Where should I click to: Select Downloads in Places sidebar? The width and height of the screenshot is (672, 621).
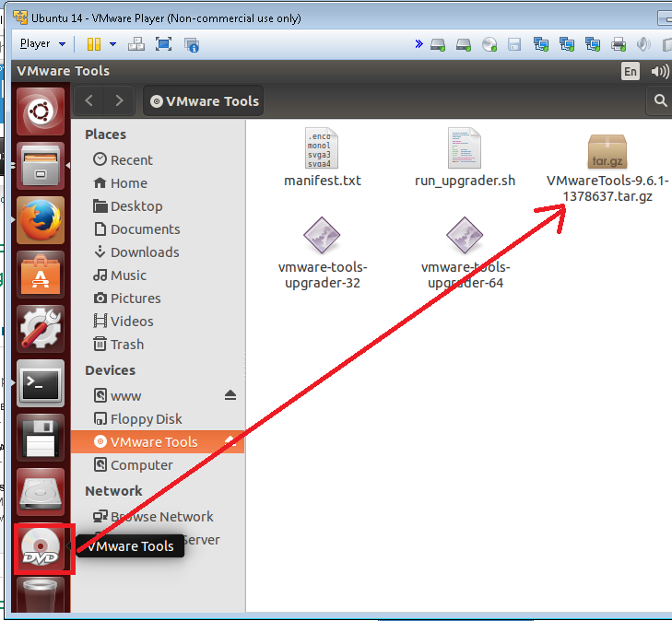[144, 252]
